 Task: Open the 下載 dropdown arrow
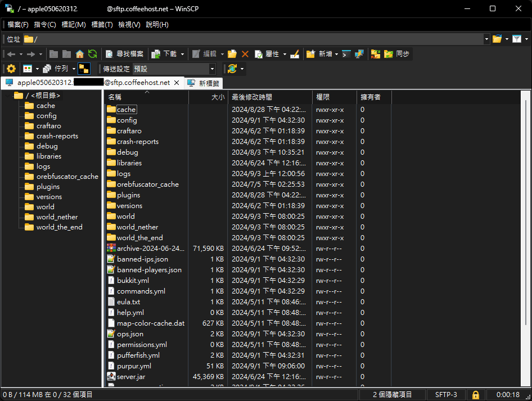[x=182, y=54]
